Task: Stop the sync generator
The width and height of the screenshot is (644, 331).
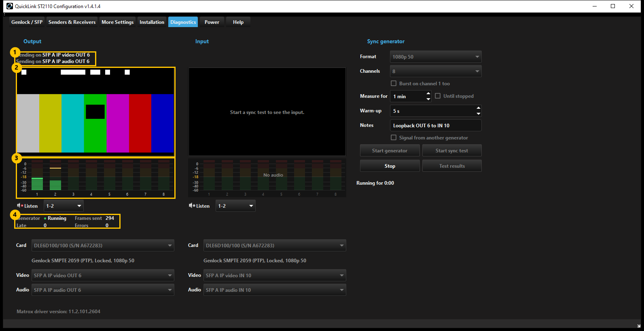Action: 390,166
